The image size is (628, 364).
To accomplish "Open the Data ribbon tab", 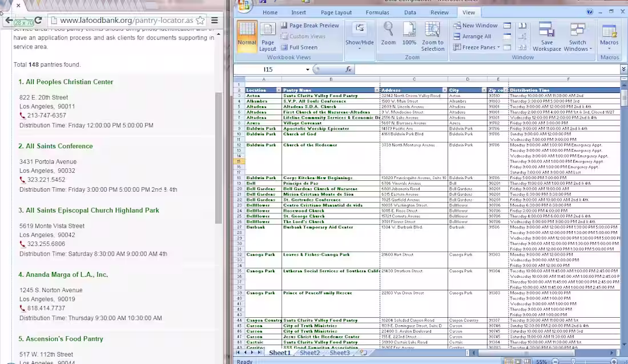I will point(410,13).
